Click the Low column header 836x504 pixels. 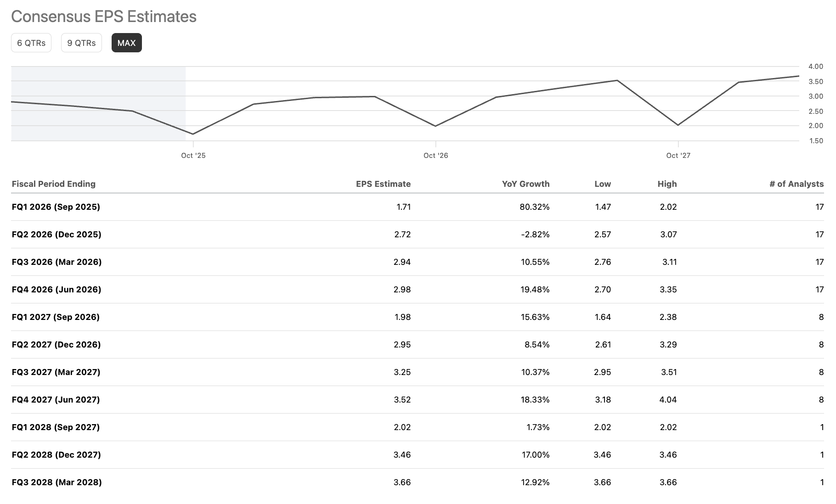tap(603, 184)
